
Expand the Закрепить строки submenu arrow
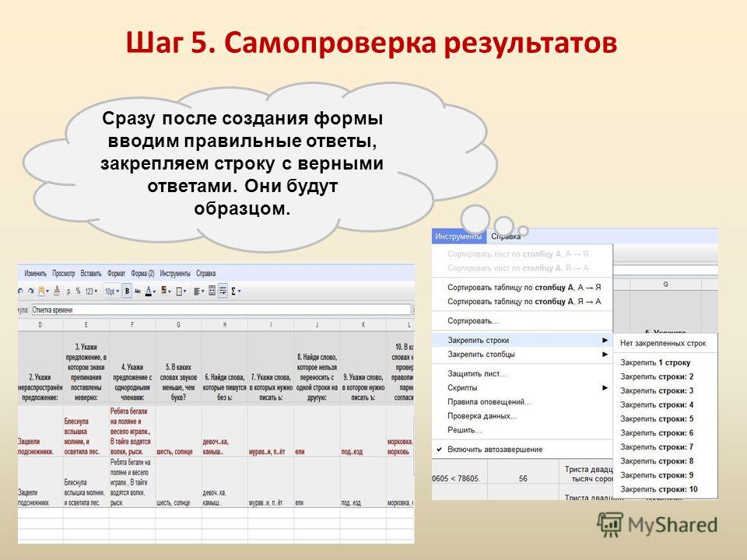point(605,340)
